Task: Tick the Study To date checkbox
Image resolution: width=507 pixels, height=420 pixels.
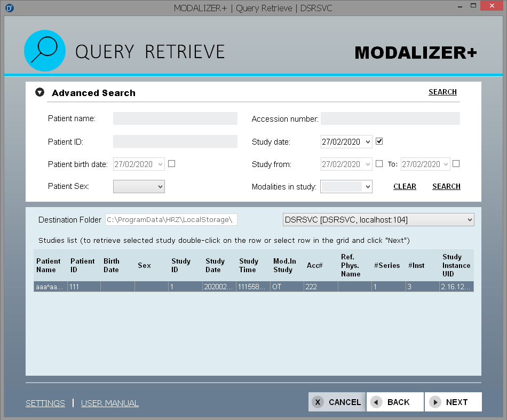Action: (456, 164)
